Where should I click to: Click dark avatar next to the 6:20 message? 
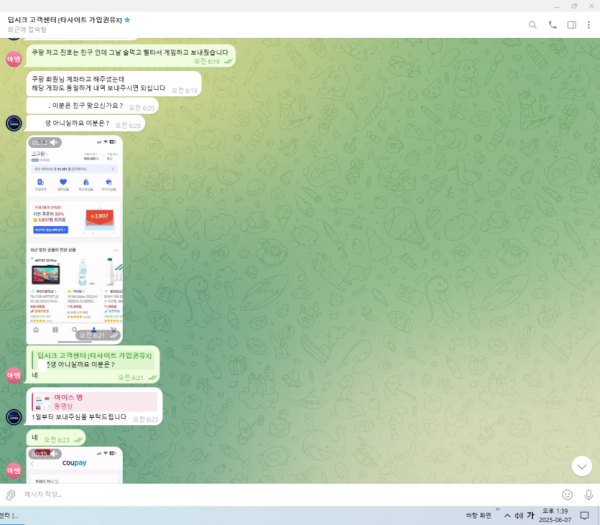coord(14,124)
